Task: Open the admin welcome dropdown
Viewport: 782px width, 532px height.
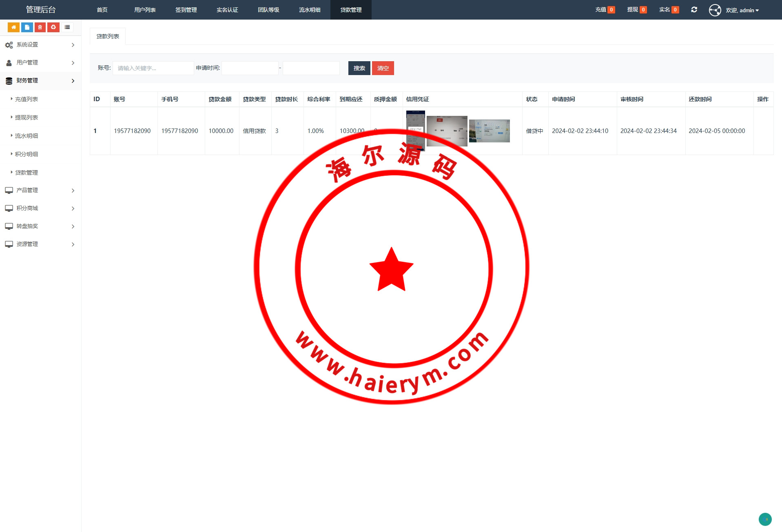Action: [742, 10]
